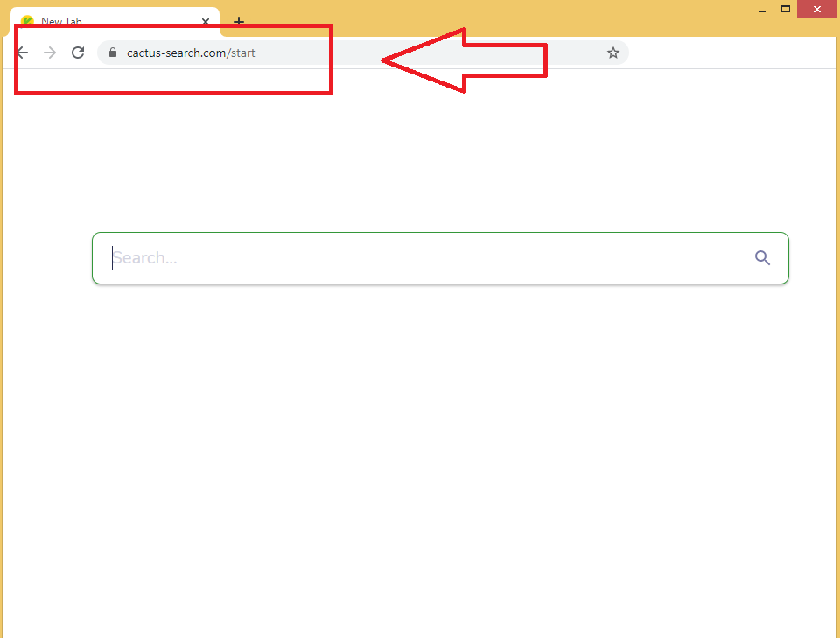Maximize the browser window
Viewport: 840px width, 638px height.
[x=786, y=9]
